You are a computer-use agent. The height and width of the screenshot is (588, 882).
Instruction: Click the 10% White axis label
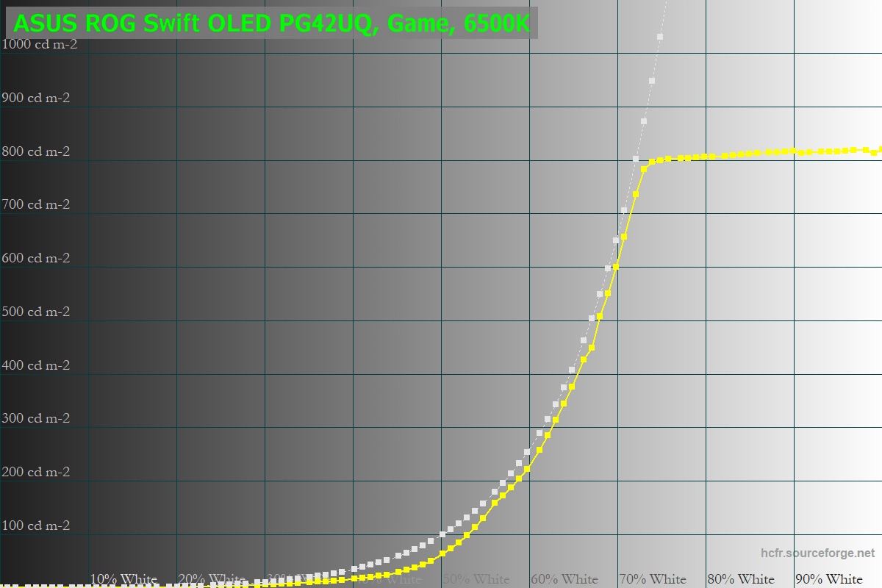click(123, 579)
